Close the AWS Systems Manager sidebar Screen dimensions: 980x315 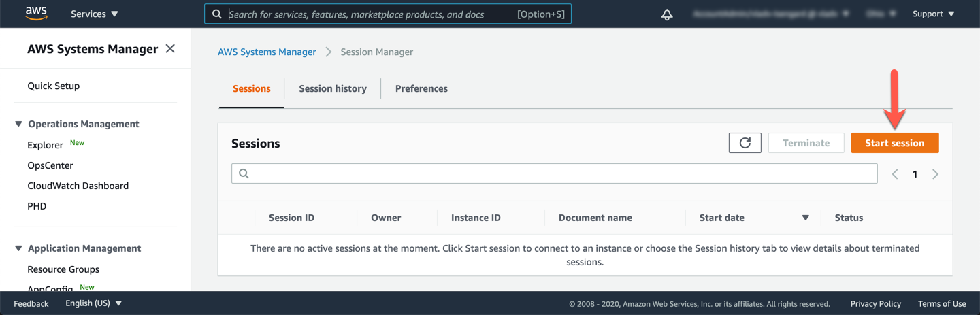click(170, 48)
